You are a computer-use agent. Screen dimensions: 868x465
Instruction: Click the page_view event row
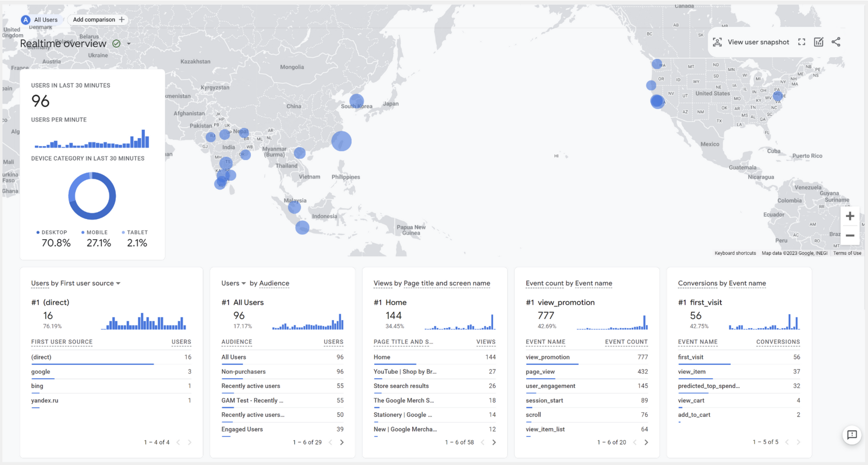[587, 372]
